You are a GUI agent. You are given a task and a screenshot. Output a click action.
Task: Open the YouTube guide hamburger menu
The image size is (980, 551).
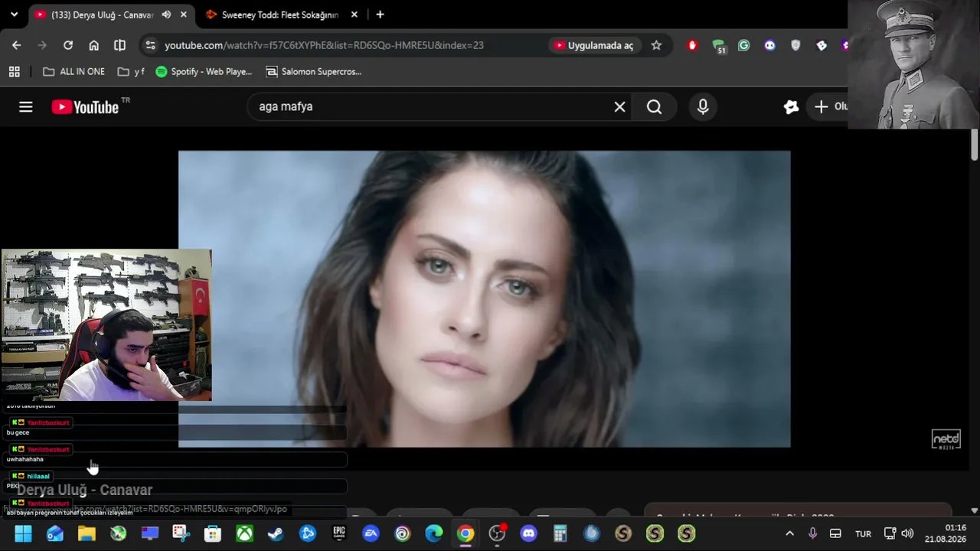[26, 107]
